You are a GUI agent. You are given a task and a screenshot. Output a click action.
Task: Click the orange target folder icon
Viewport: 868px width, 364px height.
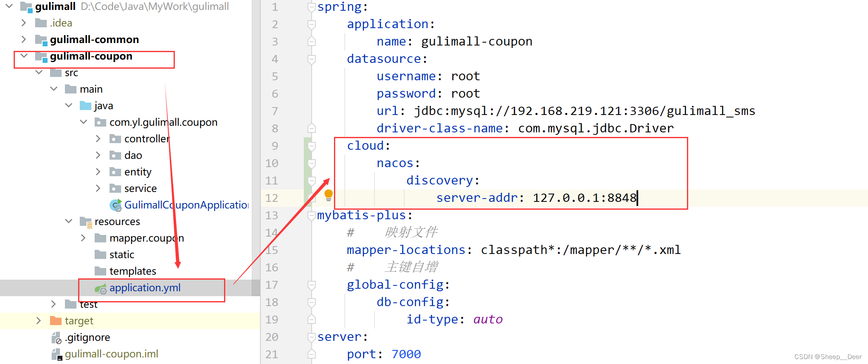click(56, 321)
